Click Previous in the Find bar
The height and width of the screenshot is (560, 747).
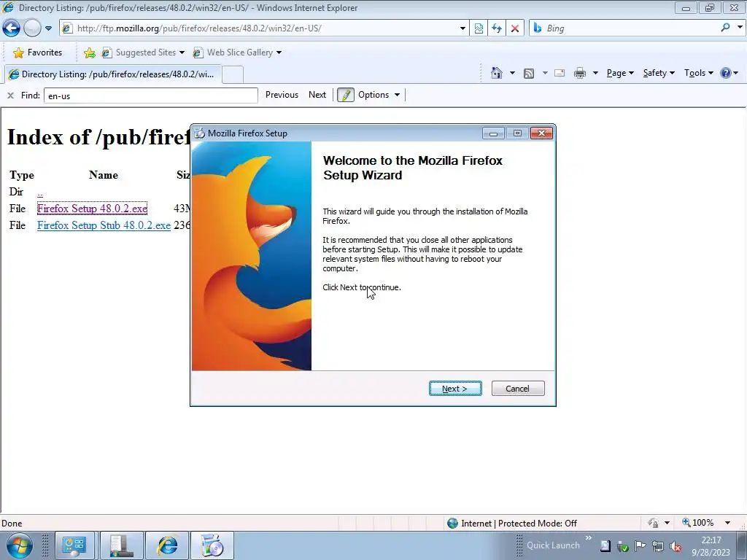pos(282,95)
